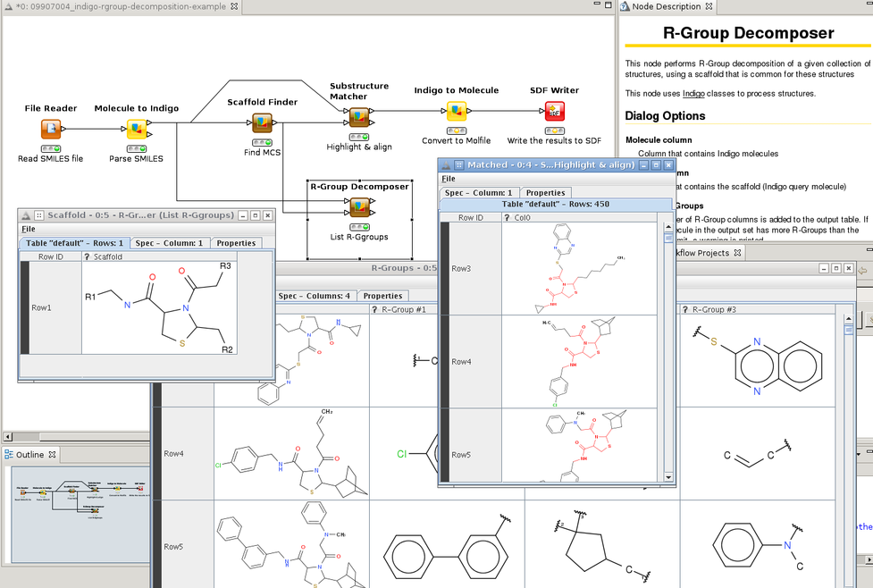Select the Scaffold Finder node icon

point(262,123)
